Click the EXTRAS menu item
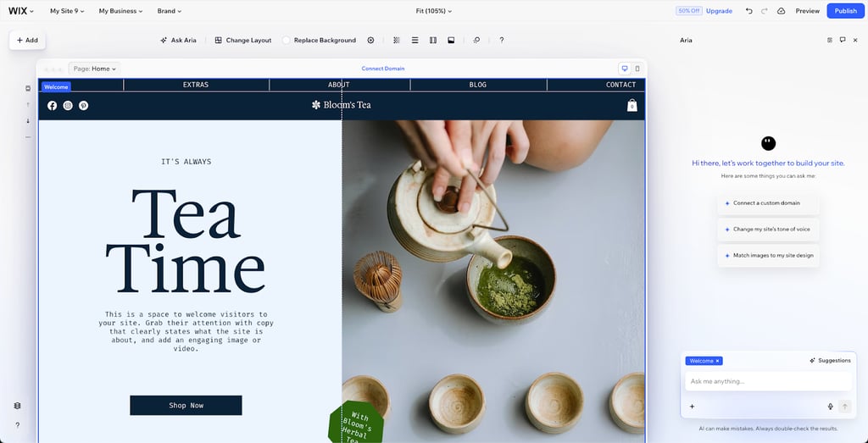Image resolution: width=868 pixels, height=443 pixels. tap(196, 85)
